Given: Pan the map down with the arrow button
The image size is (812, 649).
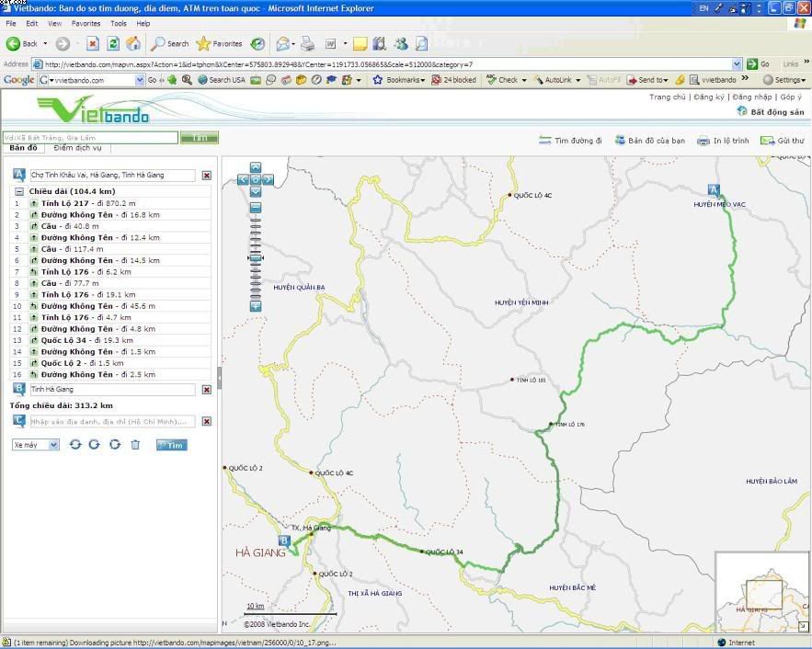Looking at the screenshot, I should pyautogui.click(x=256, y=192).
